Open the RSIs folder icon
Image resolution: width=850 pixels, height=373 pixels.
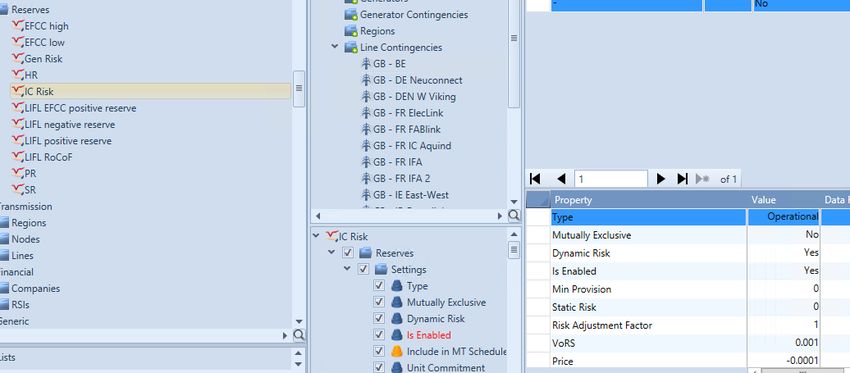pyautogui.click(x=4, y=305)
